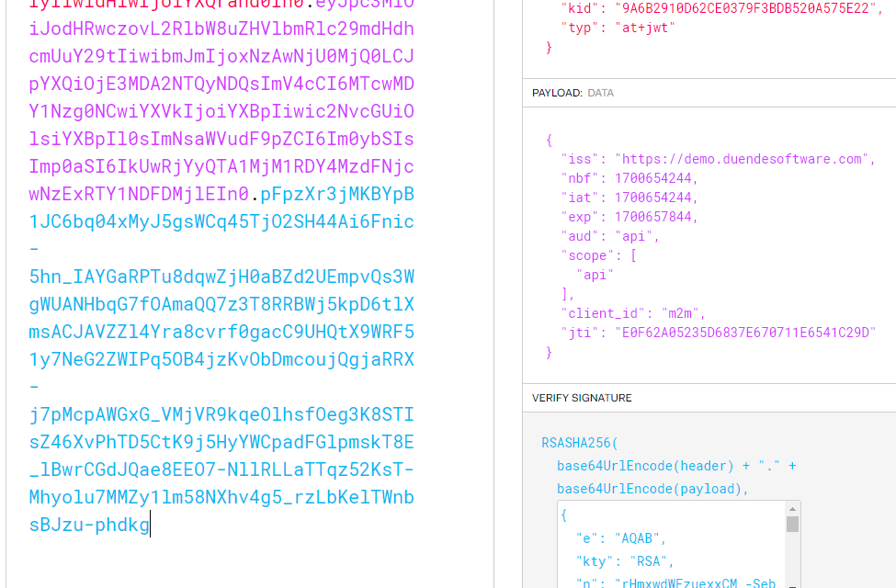Click the scroll-up arrow in the public key box
Viewport: 896px width, 588px height.
tap(792, 509)
